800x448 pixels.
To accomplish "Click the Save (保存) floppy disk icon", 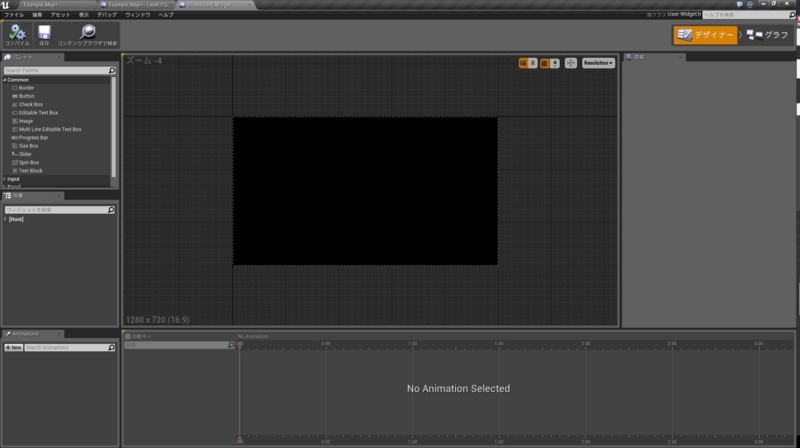I will click(44, 33).
